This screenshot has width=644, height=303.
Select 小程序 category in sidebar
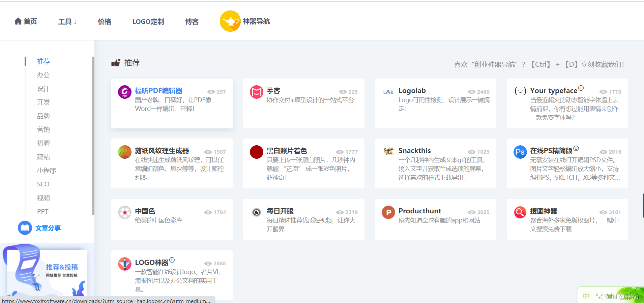click(x=47, y=171)
